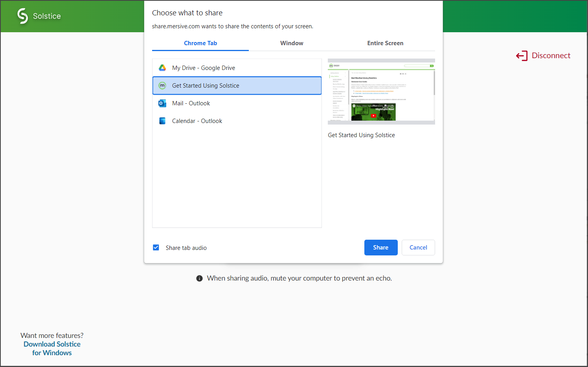Click the Outlook Calendar icon

tap(162, 121)
